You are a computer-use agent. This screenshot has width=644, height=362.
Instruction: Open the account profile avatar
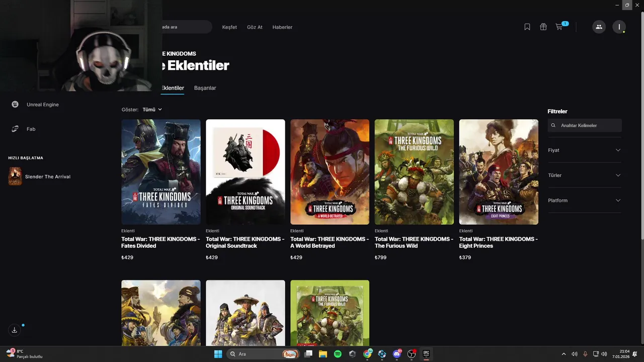tap(619, 27)
